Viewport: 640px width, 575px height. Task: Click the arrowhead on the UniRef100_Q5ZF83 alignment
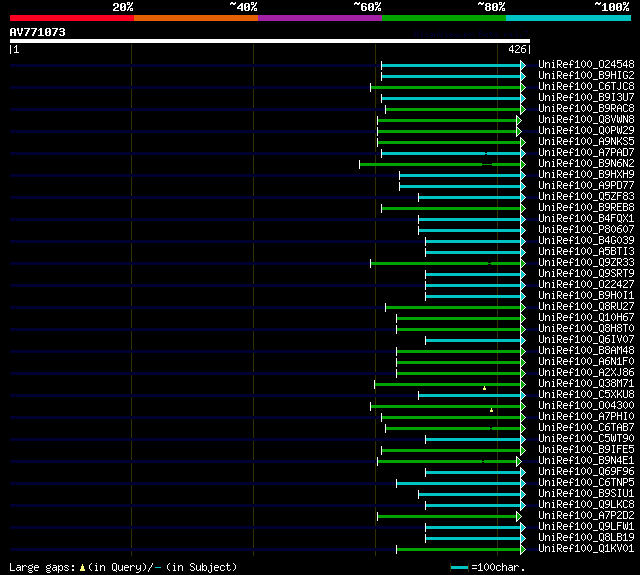coord(523,198)
